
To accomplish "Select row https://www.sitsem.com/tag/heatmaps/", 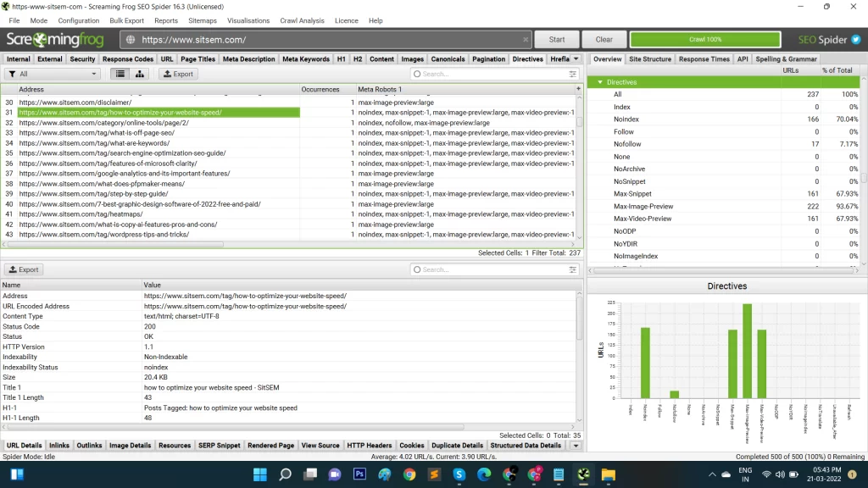I will point(289,214).
